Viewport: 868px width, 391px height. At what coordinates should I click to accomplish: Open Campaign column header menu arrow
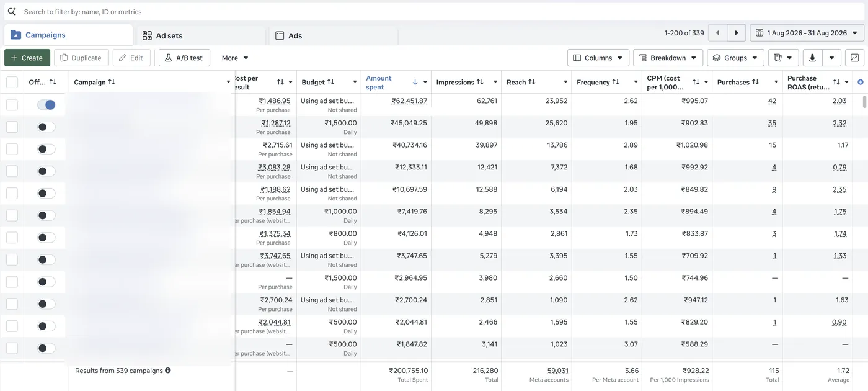coord(228,82)
